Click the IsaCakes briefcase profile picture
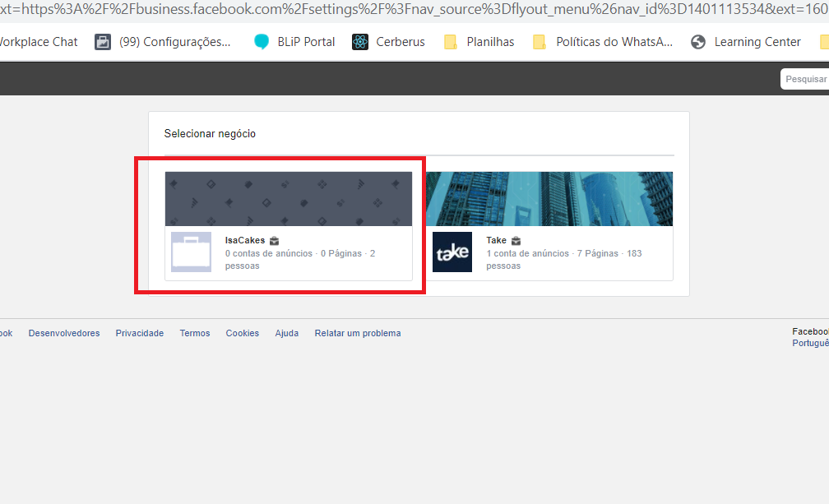Viewport: 829px width, 504px height. [x=192, y=252]
